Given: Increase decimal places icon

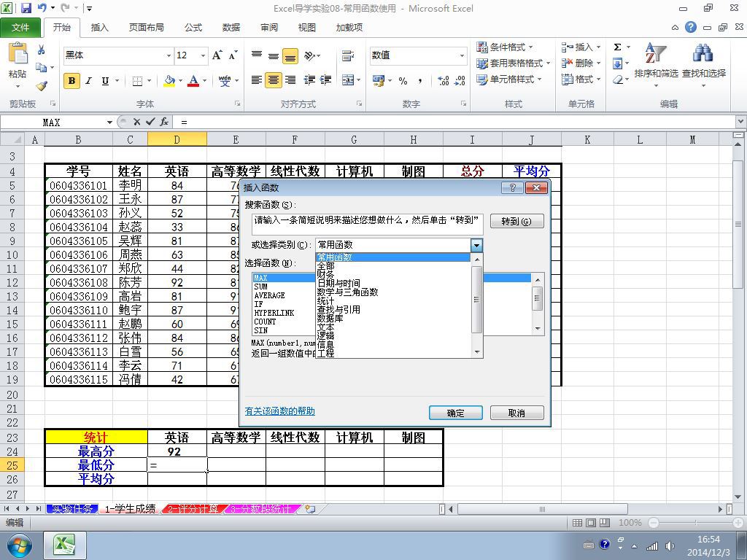Looking at the screenshot, I should (x=443, y=80).
